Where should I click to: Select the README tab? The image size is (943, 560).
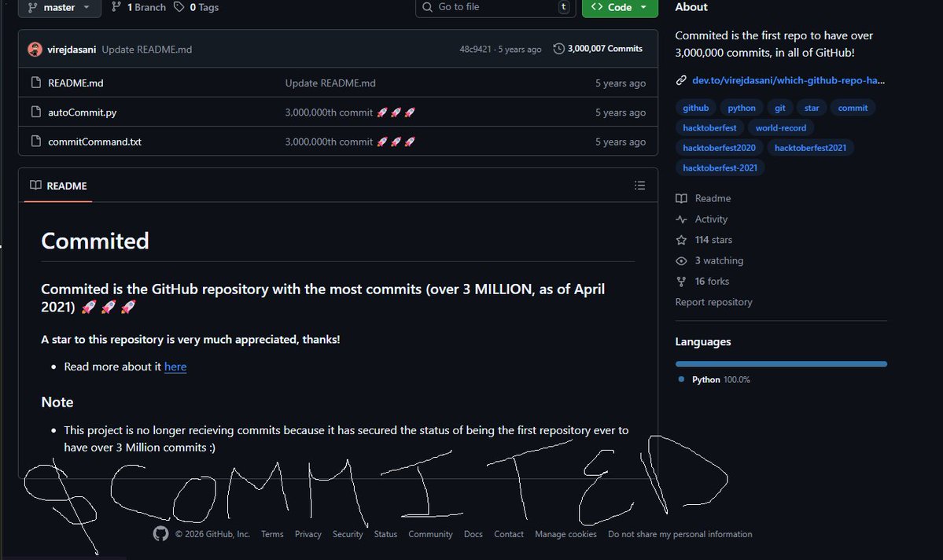[58, 186]
